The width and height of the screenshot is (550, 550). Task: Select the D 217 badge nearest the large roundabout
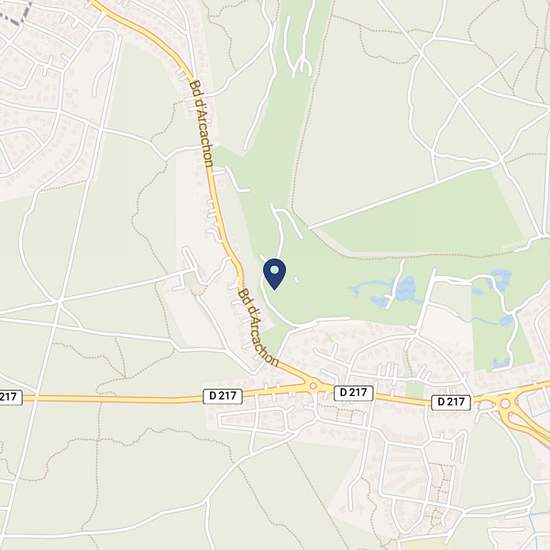[x=451, y=402]
